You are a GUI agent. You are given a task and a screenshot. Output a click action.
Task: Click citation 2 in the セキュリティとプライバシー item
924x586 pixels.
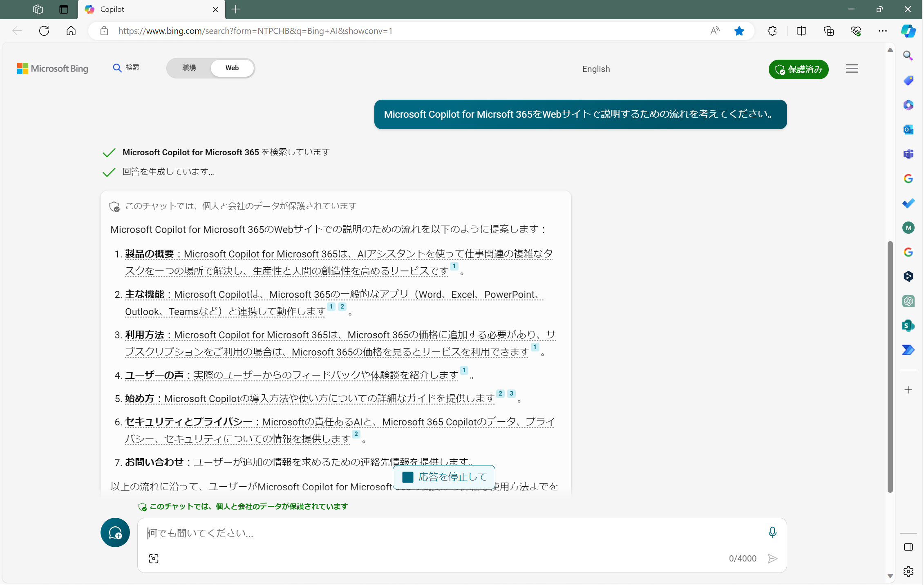pos(356,434)
